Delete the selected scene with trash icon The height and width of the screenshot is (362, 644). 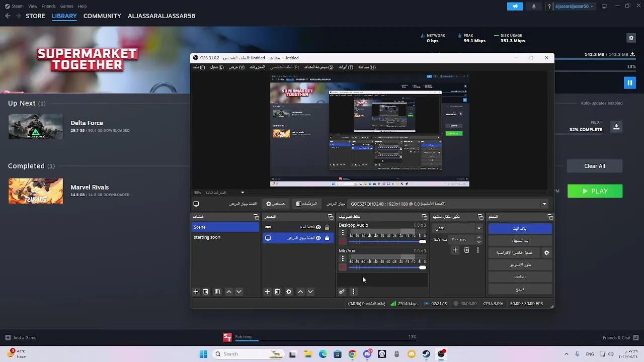[206, 292]
